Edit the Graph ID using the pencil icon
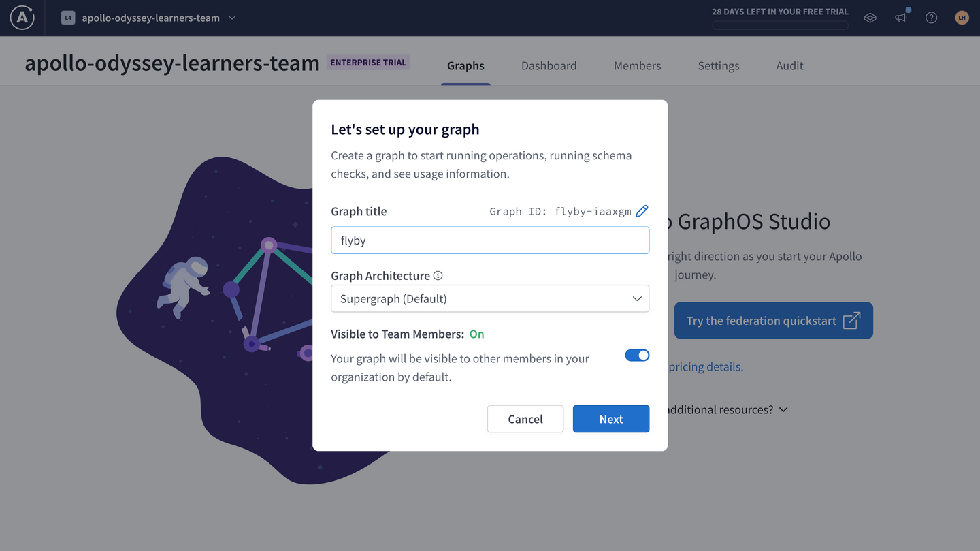The height and width of the screenshot is (551, 980). [x=642, y=211]
